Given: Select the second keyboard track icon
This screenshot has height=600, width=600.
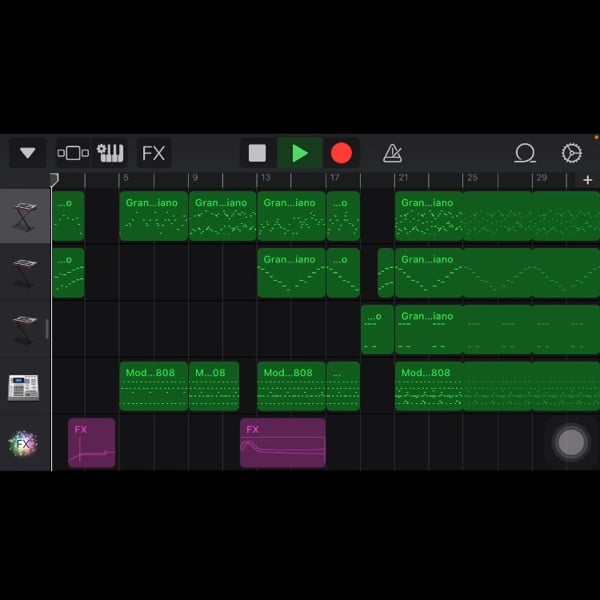Looking at the screenshot, I should (24, 273).
